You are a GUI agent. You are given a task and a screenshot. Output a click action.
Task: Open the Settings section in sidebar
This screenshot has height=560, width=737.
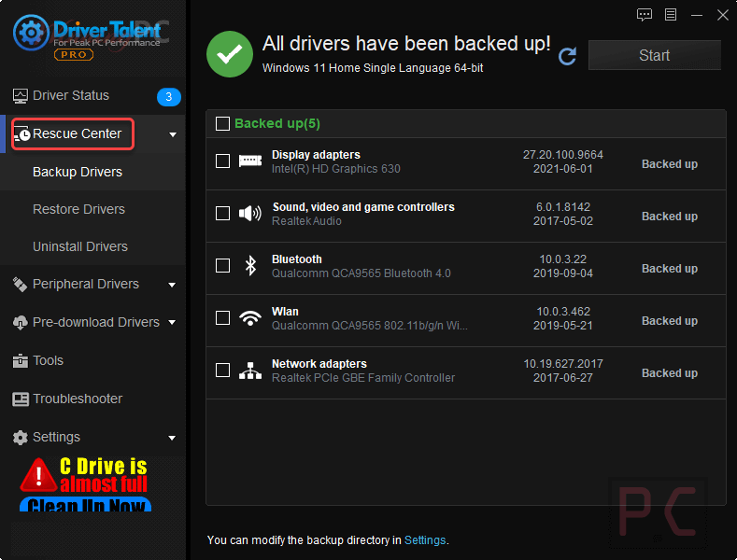tap(92, 438)
